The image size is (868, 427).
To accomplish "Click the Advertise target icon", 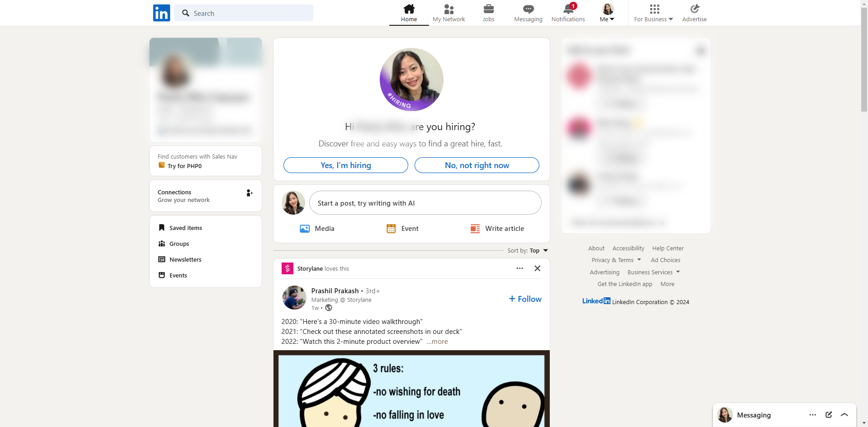I will pyautogui.click(x=695, y=9).
